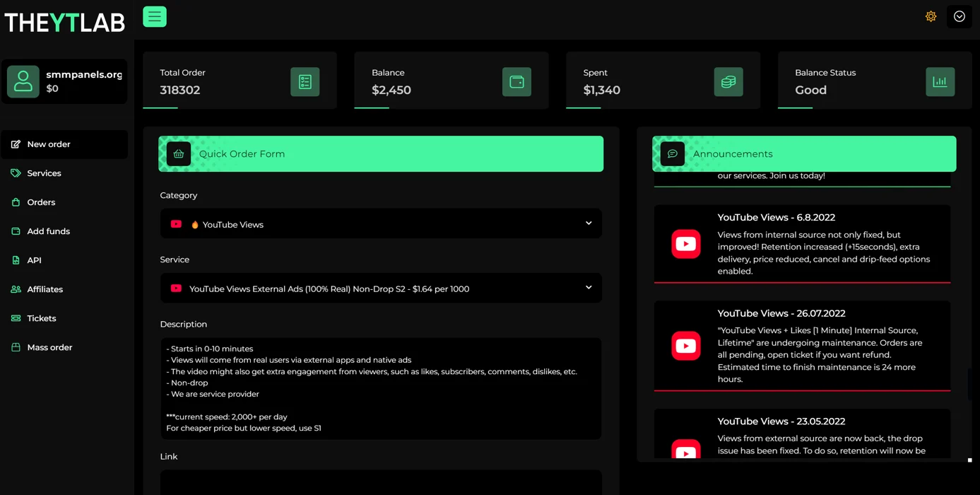
Task: Click the fire emoji icon in Category
Action: pyautogui.click(x=195, y=225)
